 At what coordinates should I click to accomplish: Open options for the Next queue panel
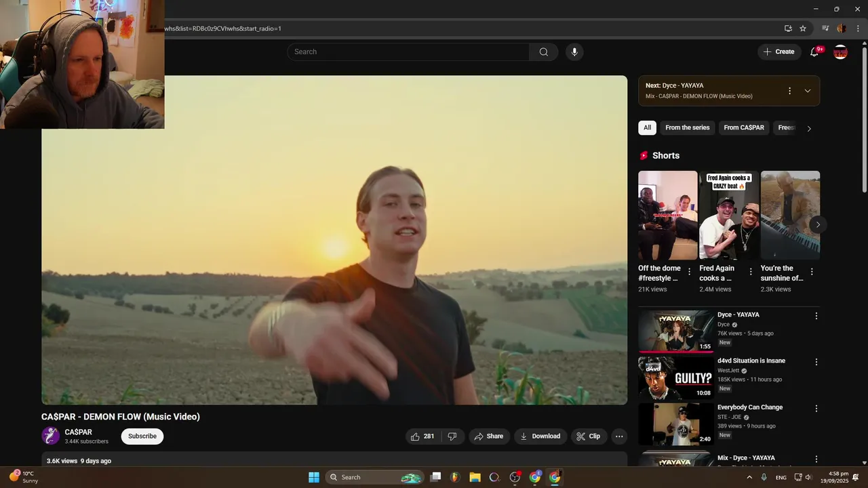click(789, 91)
